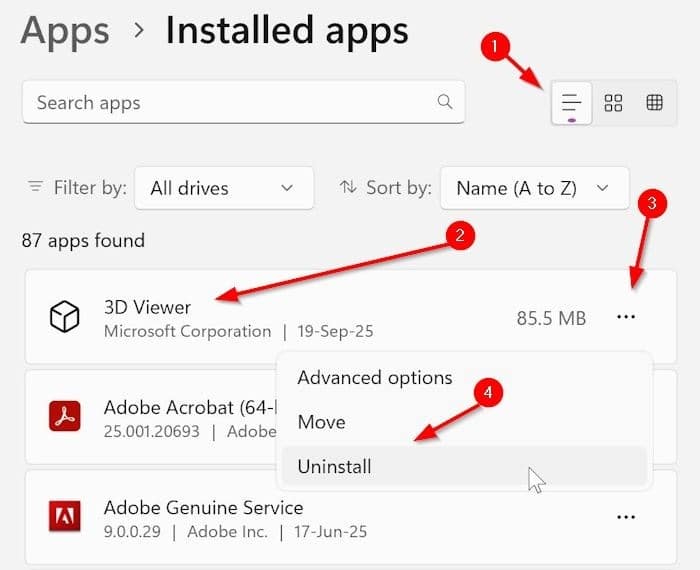Switch to the table view layout icon
This screenshot has width=700, height=570.
[654, 103]
